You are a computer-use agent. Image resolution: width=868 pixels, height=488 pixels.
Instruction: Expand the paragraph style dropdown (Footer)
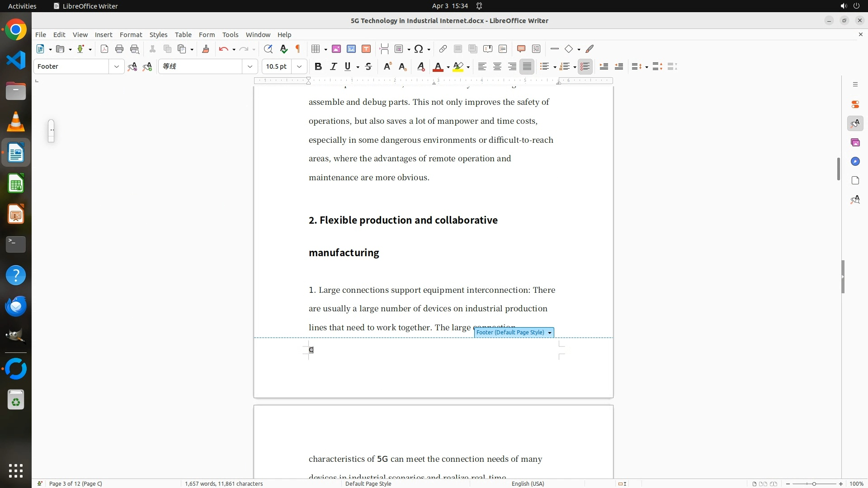pos(116,66)
